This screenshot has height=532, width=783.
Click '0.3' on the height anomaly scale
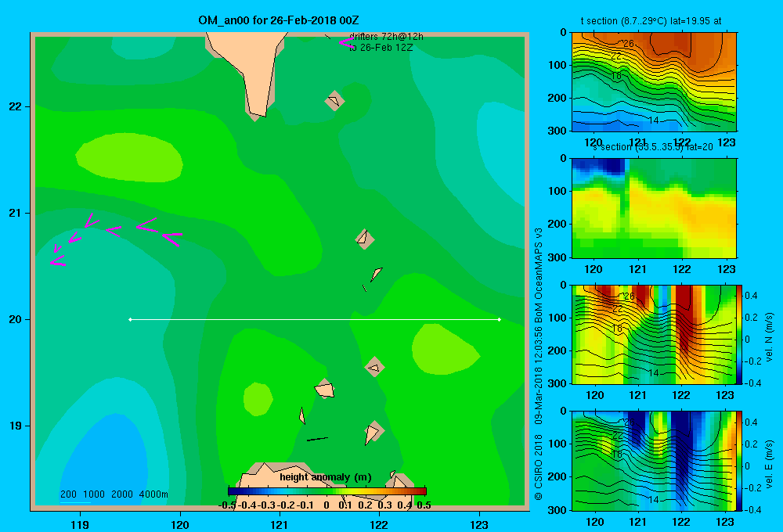[x=384, y=505]
